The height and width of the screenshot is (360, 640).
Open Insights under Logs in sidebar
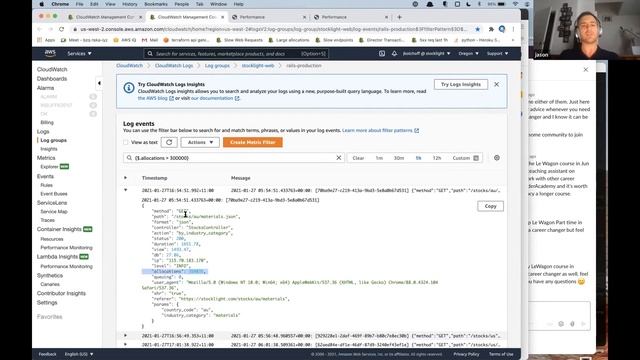tap(49, 149)
